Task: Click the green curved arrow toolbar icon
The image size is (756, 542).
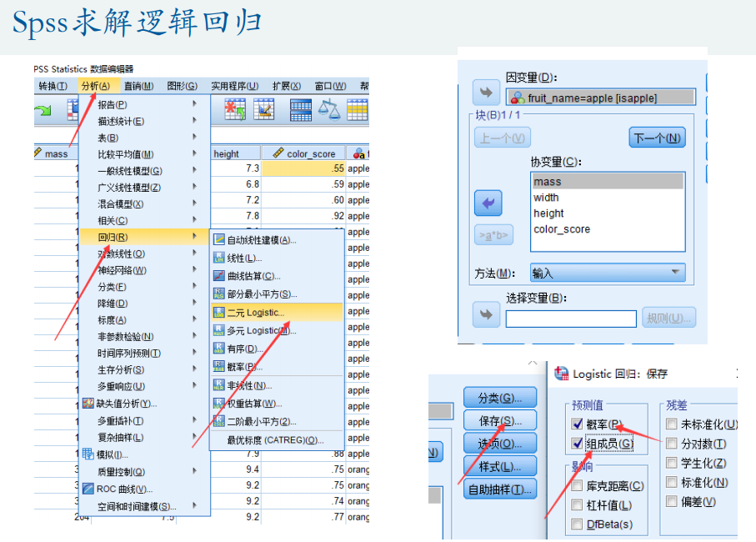Action: point(43,110)
